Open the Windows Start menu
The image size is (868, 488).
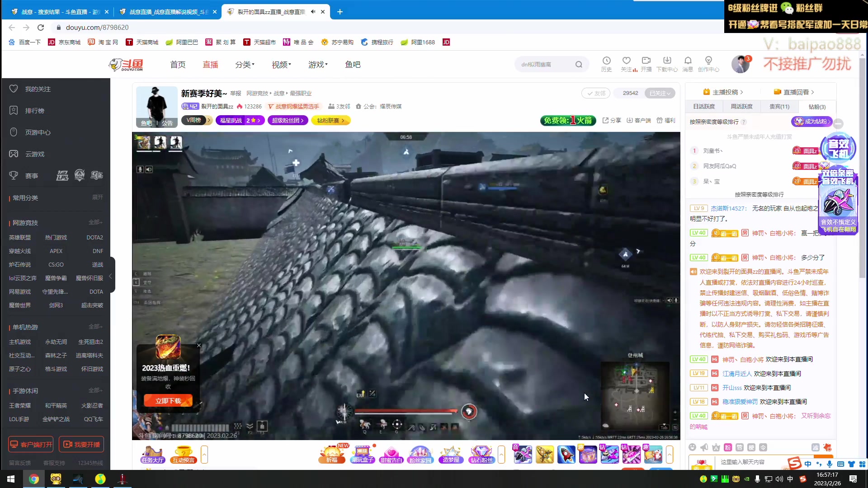pos(11,479)
